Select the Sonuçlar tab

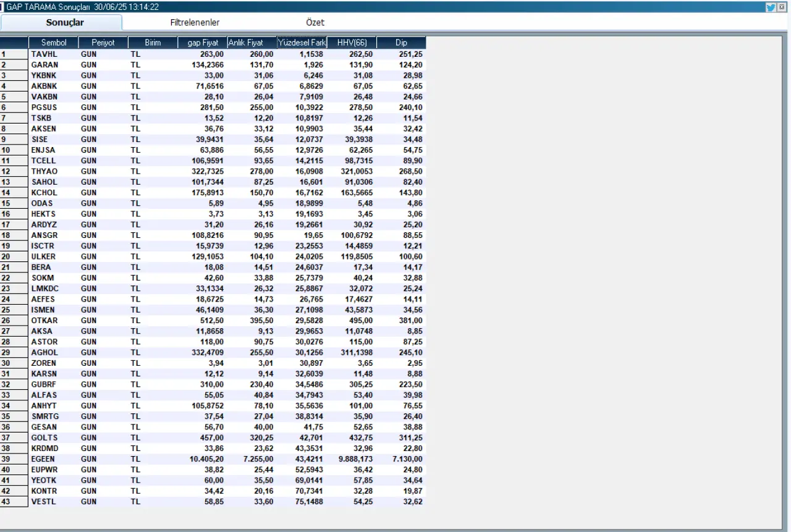click(65, 22)
